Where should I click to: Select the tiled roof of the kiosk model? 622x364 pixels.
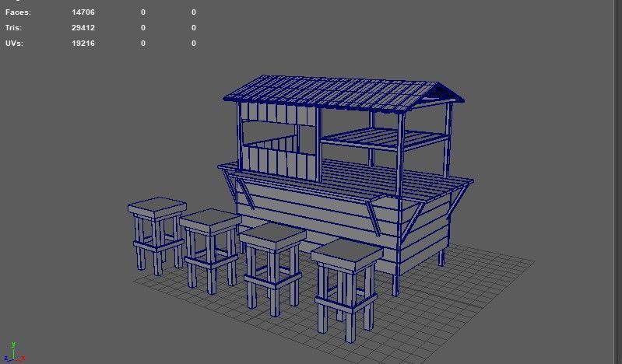coord(343,93)
